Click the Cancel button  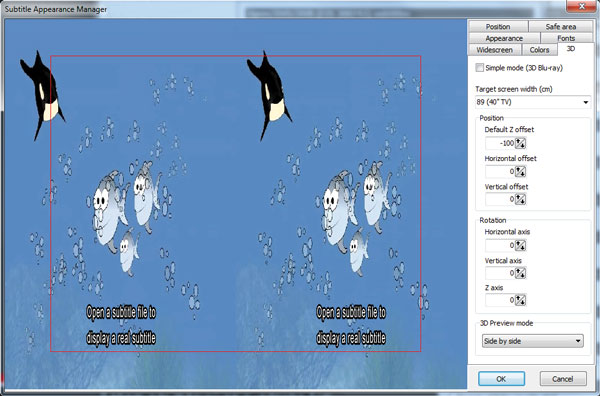[562, 379]
